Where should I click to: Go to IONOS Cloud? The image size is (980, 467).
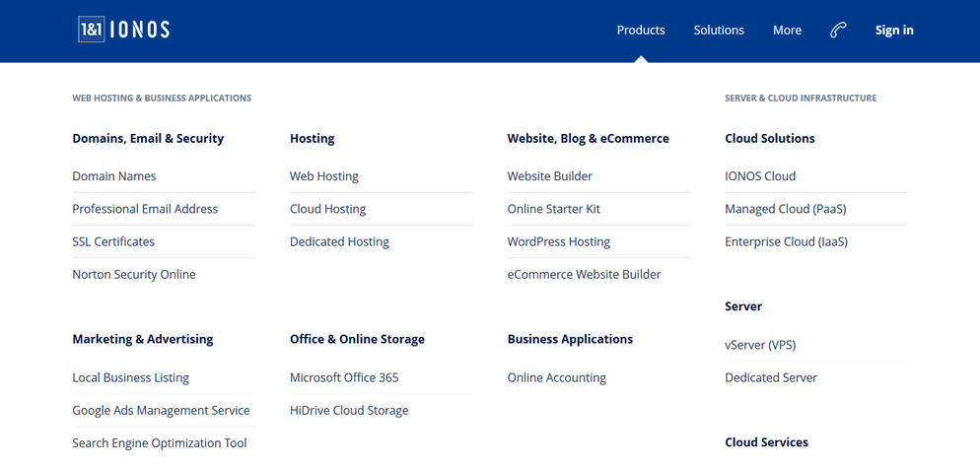tap(760, 176)
